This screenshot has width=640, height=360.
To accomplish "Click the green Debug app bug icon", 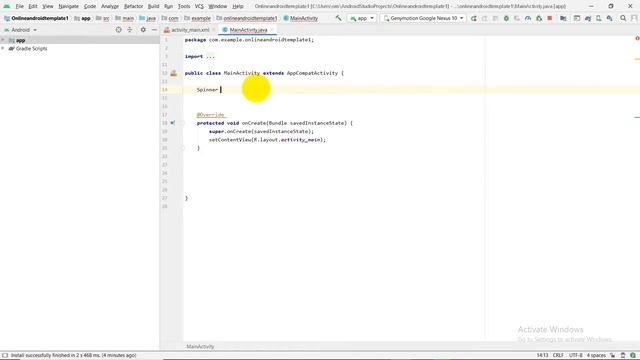I will point(506,18).
